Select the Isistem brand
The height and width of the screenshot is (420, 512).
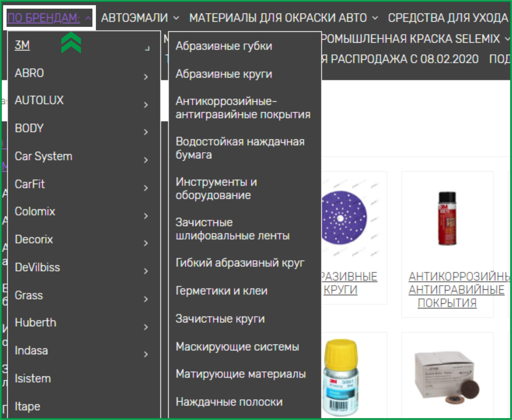pos(33,379)
